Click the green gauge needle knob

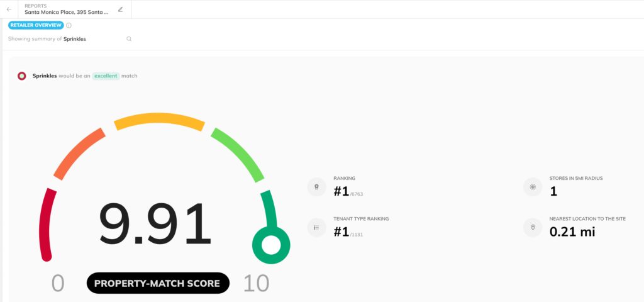(271, 245)
